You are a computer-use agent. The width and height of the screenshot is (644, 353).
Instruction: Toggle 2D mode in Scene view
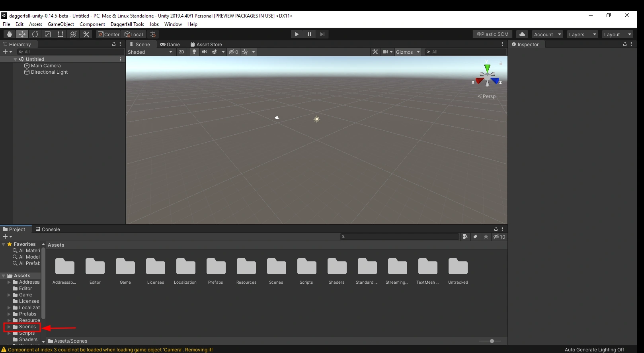(181, 52)
